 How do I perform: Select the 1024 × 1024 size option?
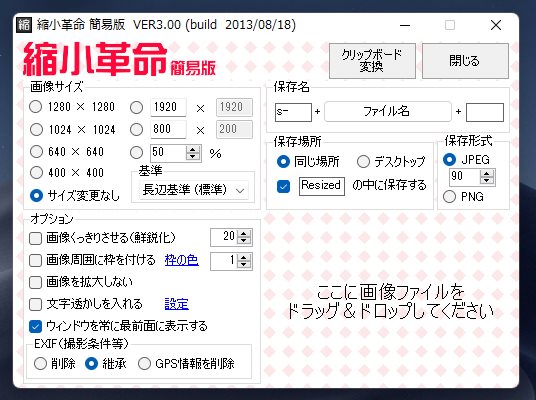[x=36, y=130]
